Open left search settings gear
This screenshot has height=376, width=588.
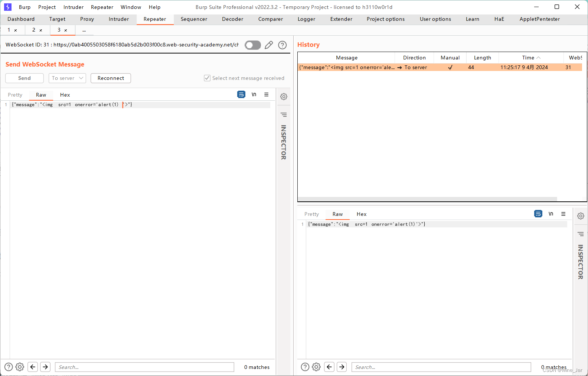pos(20,367)
